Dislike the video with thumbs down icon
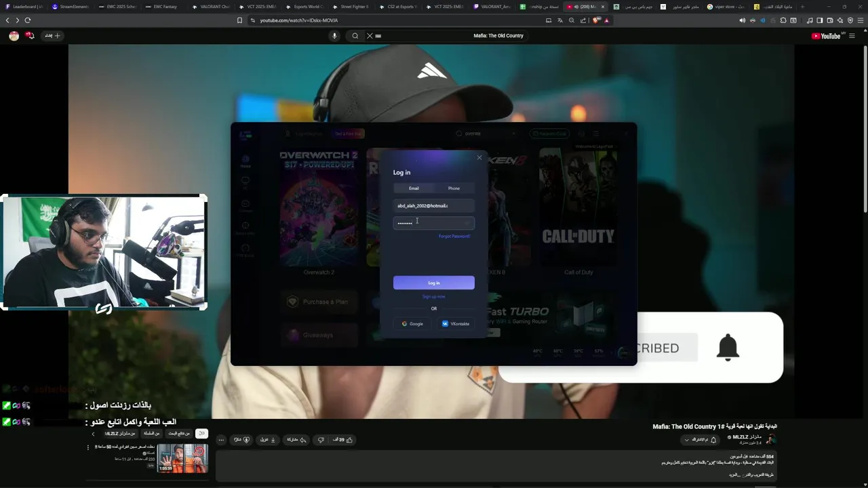 point(321,440)
